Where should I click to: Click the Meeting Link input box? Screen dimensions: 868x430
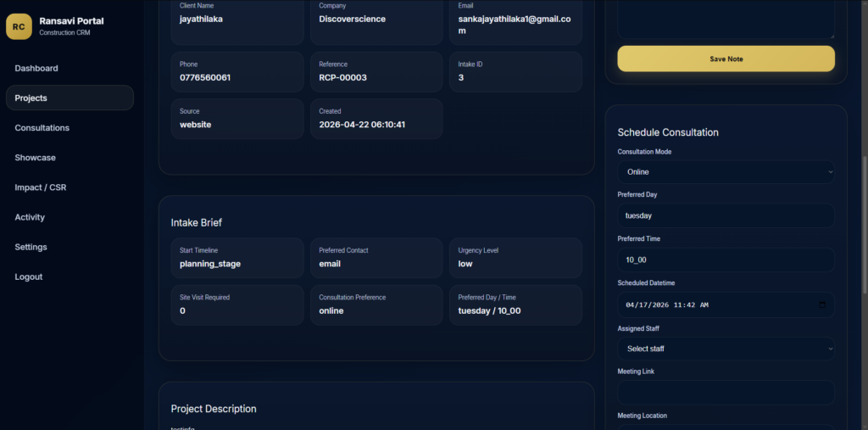(x=726, y=393)
